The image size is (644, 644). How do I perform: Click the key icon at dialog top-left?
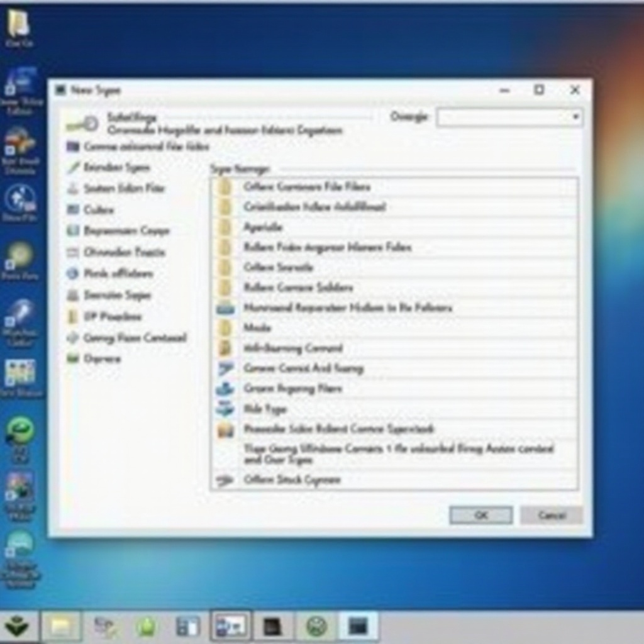(82, 124)
